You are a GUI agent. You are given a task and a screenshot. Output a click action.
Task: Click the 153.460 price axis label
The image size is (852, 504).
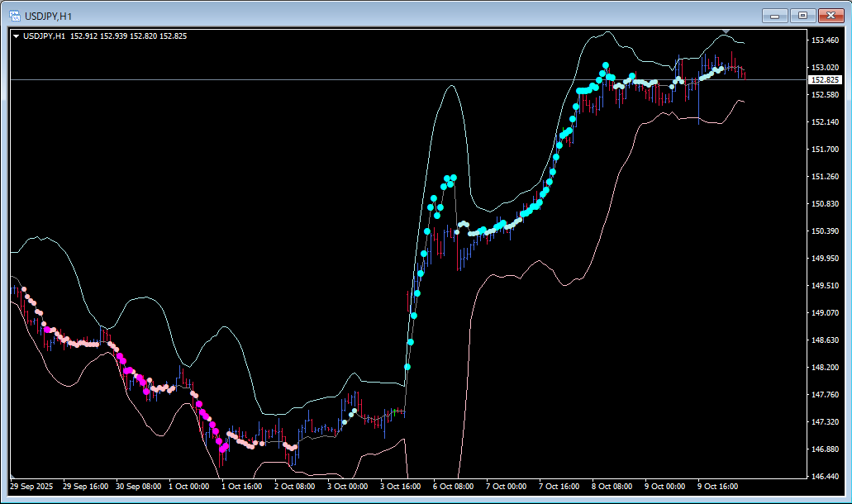(825, 40)
